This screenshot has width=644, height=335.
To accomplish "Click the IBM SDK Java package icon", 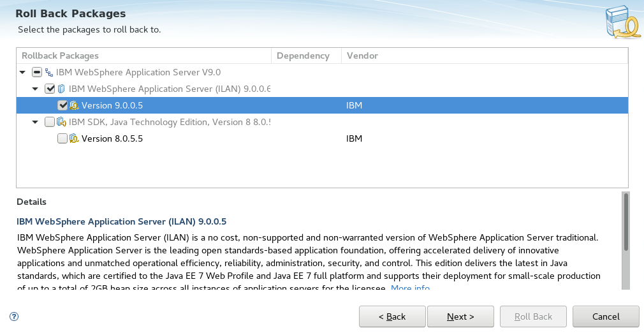I will click(61, 122).
